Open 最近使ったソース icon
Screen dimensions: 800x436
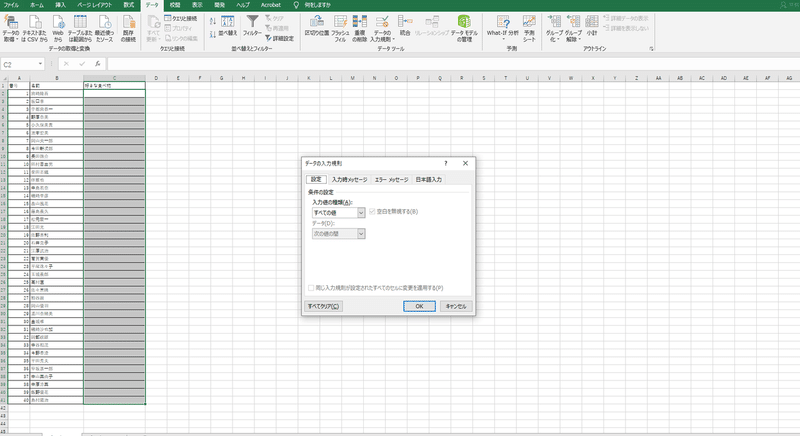105,29
